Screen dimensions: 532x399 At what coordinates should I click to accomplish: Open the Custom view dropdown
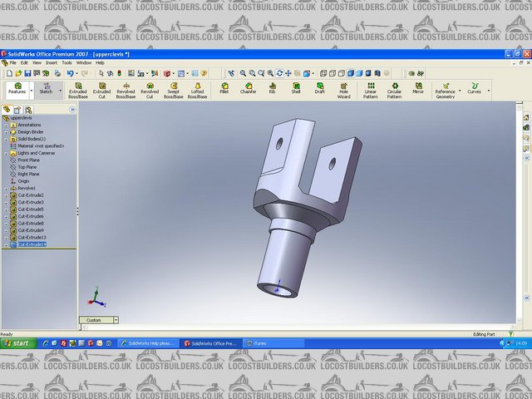(x=98, y=320)
